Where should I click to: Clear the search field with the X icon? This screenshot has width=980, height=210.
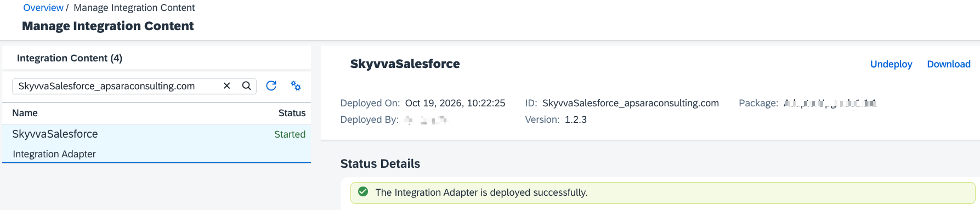coord(226,86)
